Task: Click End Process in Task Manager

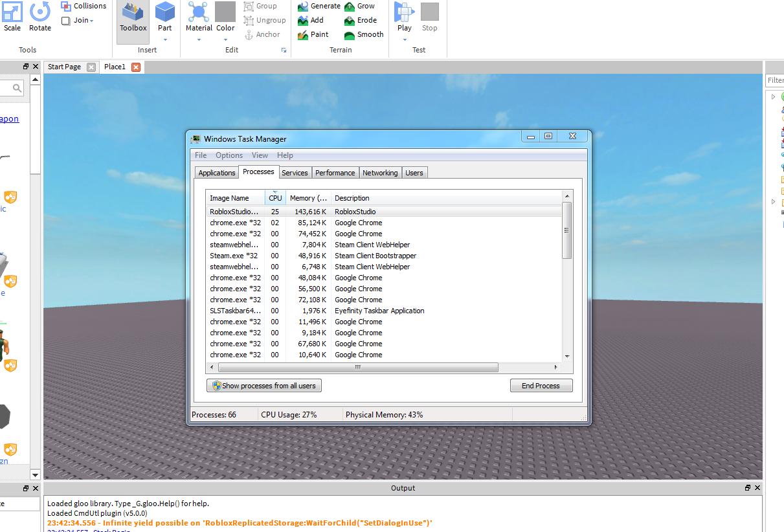Action: click(541, 385)
